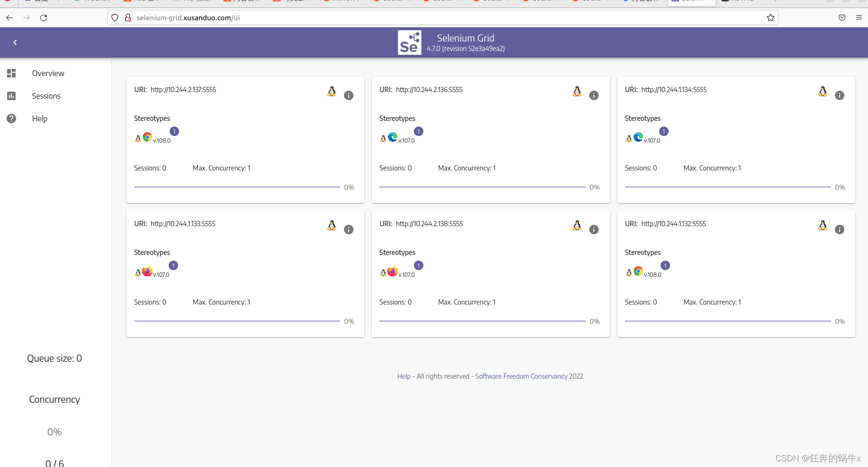Viewport: 868px width, 467px height.
Task: Click Linux penguin icon on node 10.244.1.134 header
Action: 823,91
